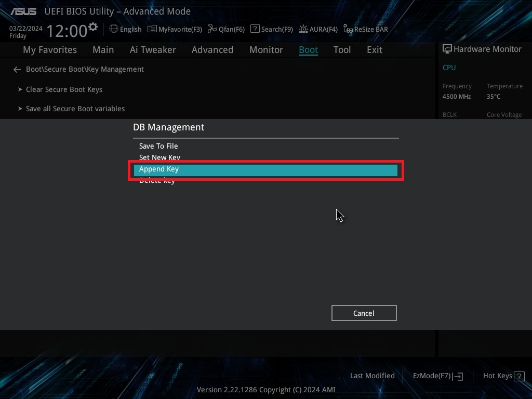Switch to EzMode view
Image resolution: width=532 pixels, height=399 pixels.
coord(434,376)
